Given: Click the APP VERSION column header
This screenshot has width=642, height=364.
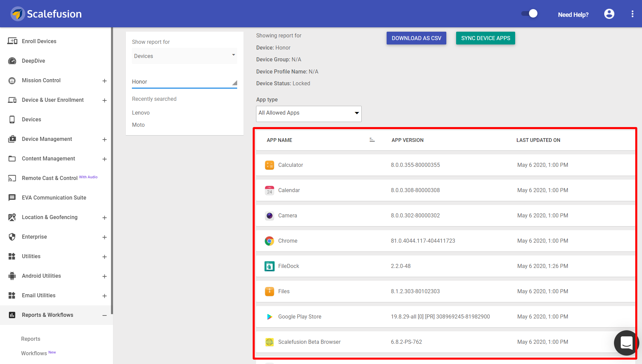Looking at the screenshot, I should click(x=408, y=140).
